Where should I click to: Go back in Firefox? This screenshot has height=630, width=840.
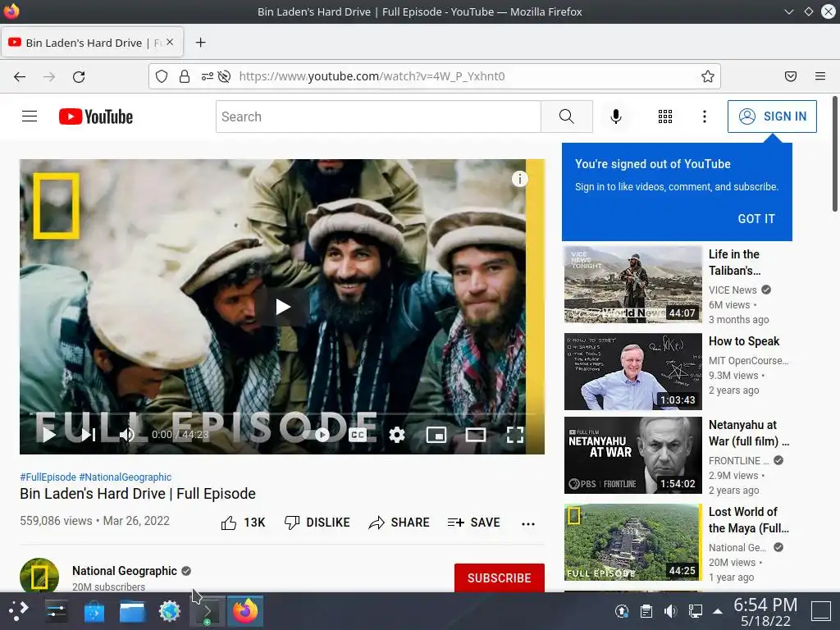tap(20, 76)
